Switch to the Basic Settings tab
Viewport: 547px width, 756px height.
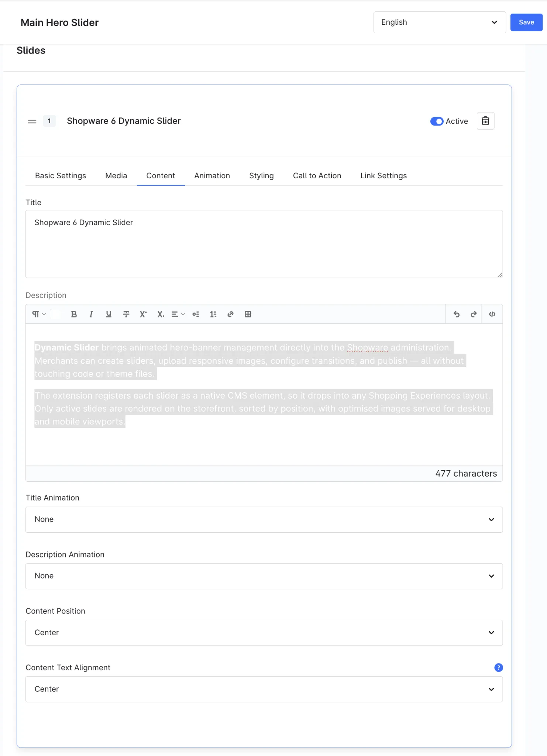click(61, 176)
